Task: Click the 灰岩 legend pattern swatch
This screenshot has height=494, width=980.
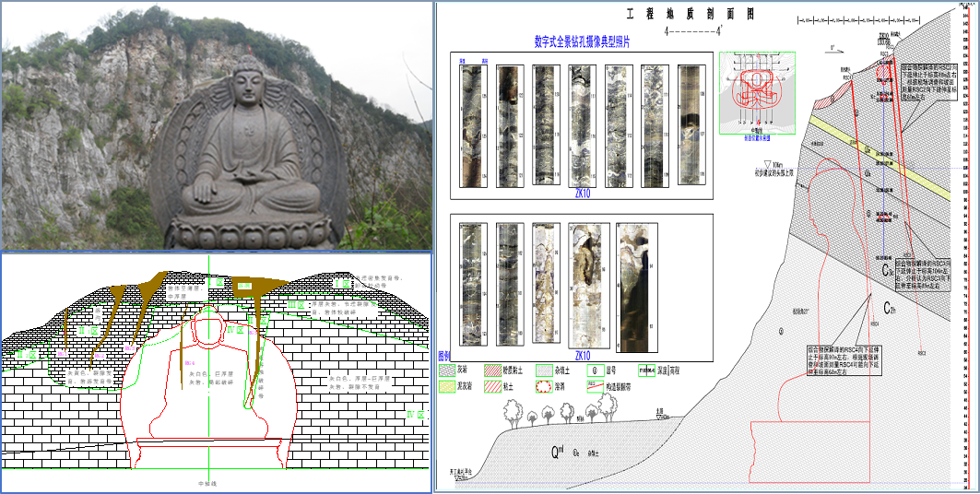Action: point(447,370)
